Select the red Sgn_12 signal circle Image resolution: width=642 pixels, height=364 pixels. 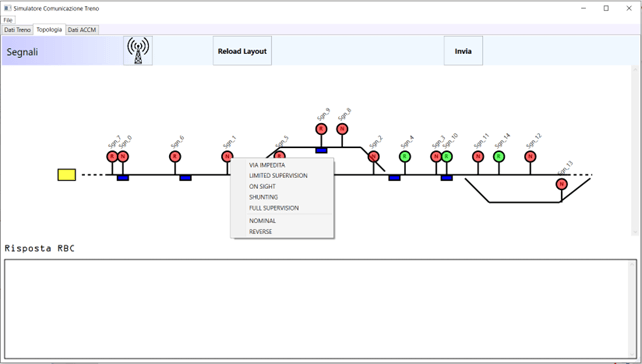pyautogui.click(x=530, y=156)
